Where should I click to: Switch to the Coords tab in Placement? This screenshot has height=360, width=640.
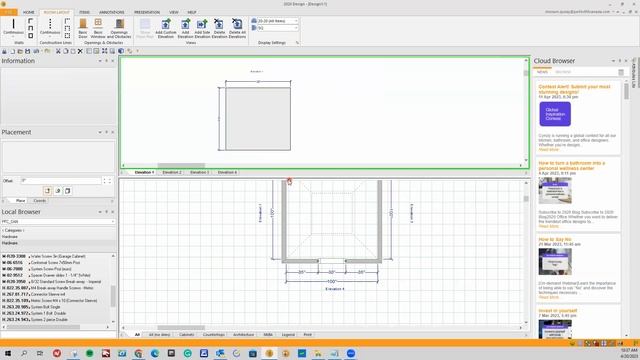pos(40,201)
